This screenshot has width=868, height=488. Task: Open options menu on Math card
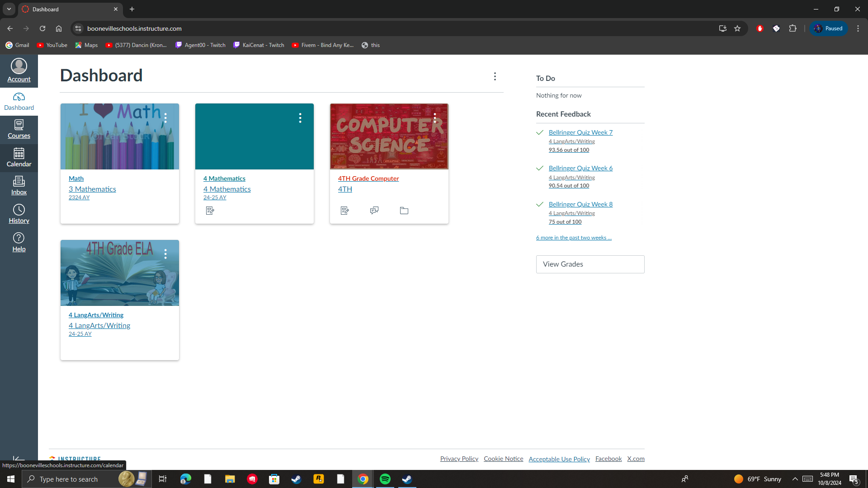(x=165, y=118)
